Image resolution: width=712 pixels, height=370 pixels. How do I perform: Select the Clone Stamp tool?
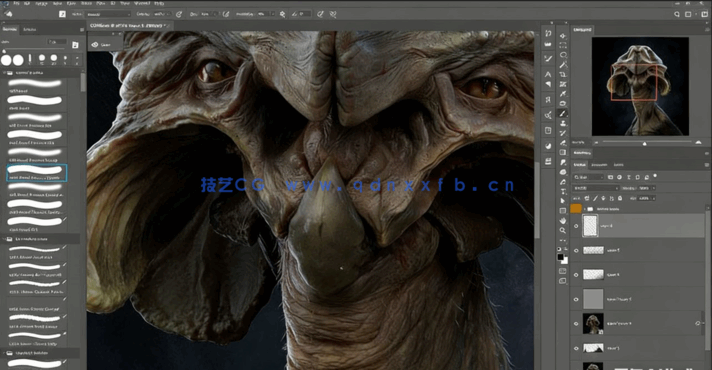pos(563,123)
